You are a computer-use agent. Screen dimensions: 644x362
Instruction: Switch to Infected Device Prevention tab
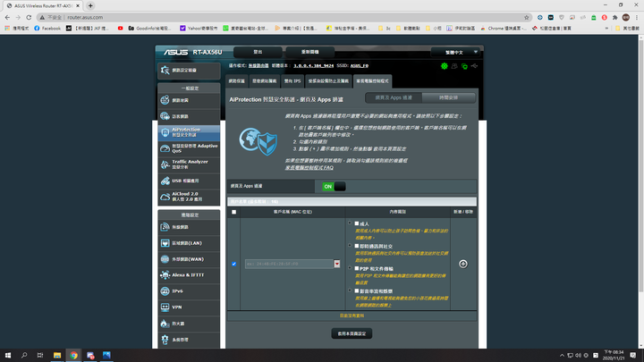pyautogui.click(x=328, y=81)
